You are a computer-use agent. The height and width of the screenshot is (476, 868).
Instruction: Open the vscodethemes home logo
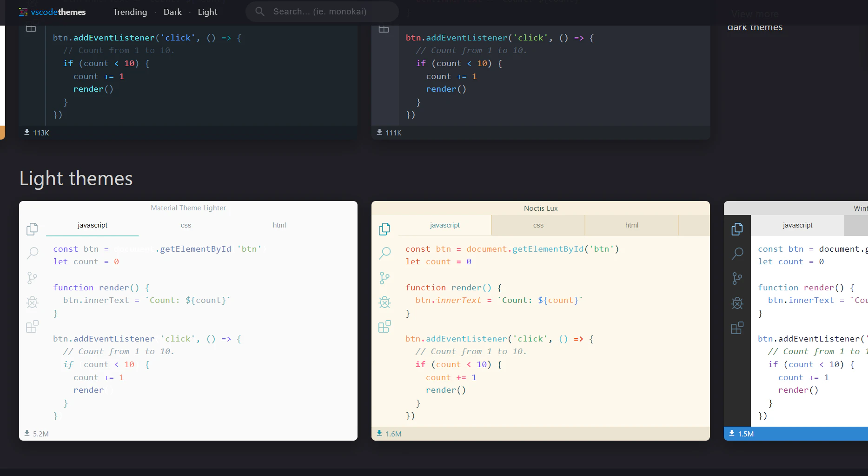52,12
